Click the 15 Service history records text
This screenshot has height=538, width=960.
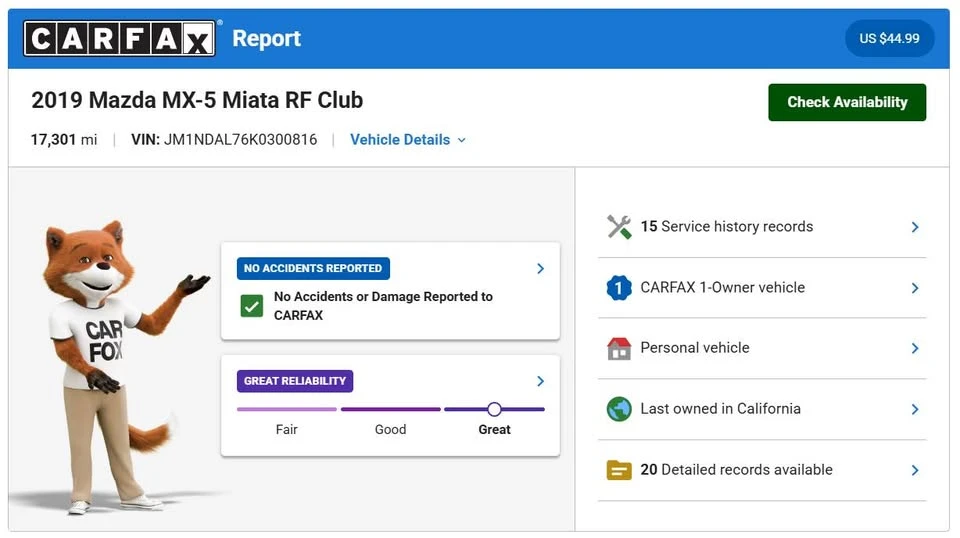click(x=727, y=226)
